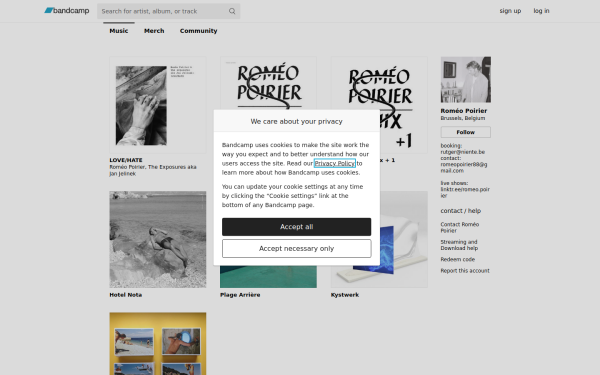Open the sign up link
The width and height of the screenshot is (600, 375).
(x=510, y=11)
